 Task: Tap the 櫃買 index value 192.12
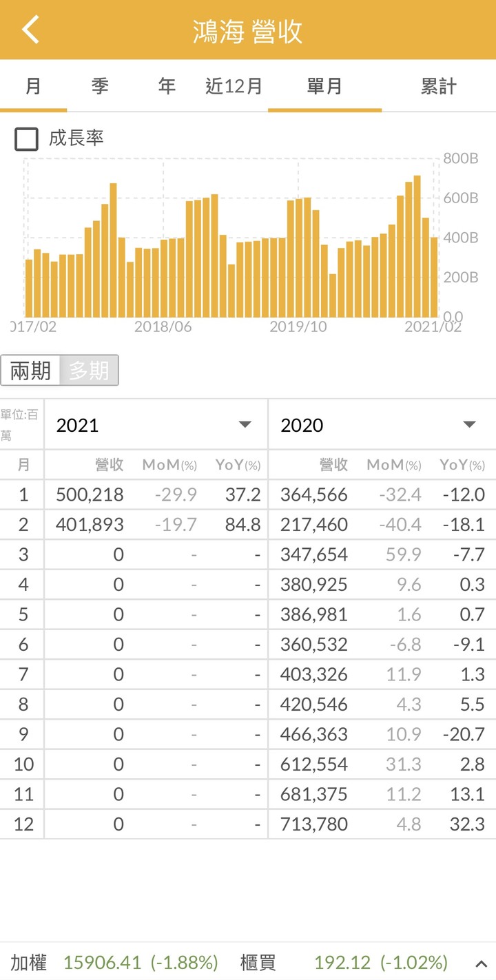coord(342,962)
